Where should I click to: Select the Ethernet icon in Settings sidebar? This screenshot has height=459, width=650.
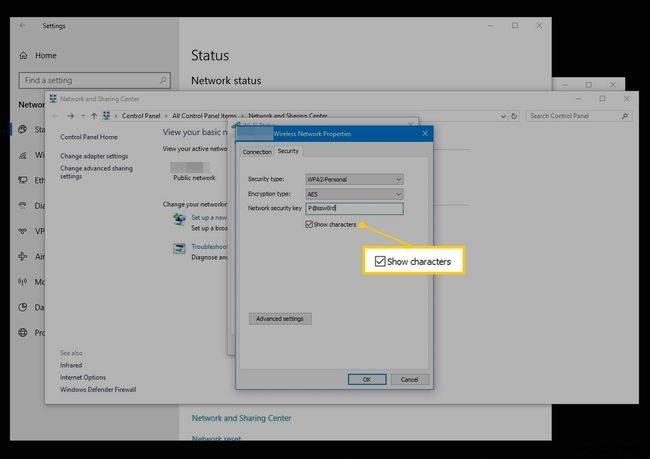point(23,180)
